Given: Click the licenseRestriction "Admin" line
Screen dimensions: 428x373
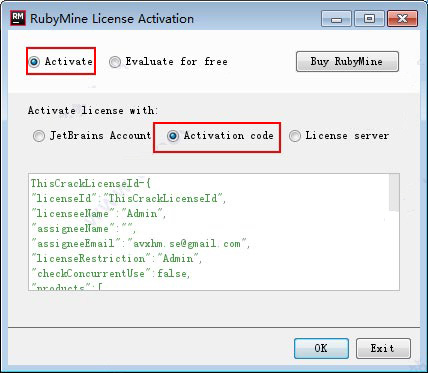Looking at the screenshot, I should click(x=116, y=259).
